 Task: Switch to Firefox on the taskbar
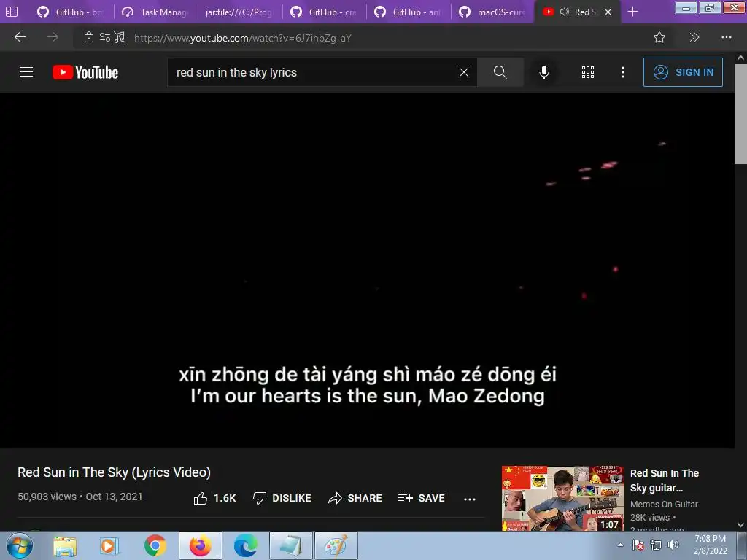click(x=200, y=546)
